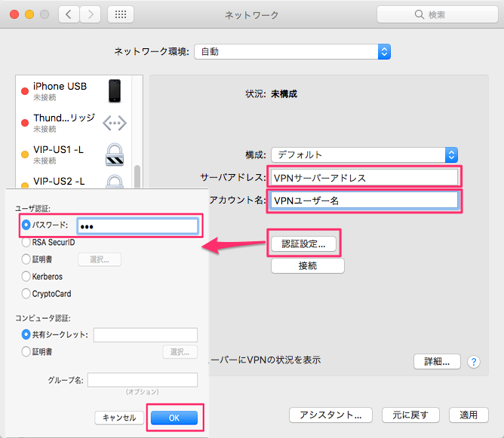Select iPhone USB in service list
This screenshot has width=504, height=438.
pos(74,91)
